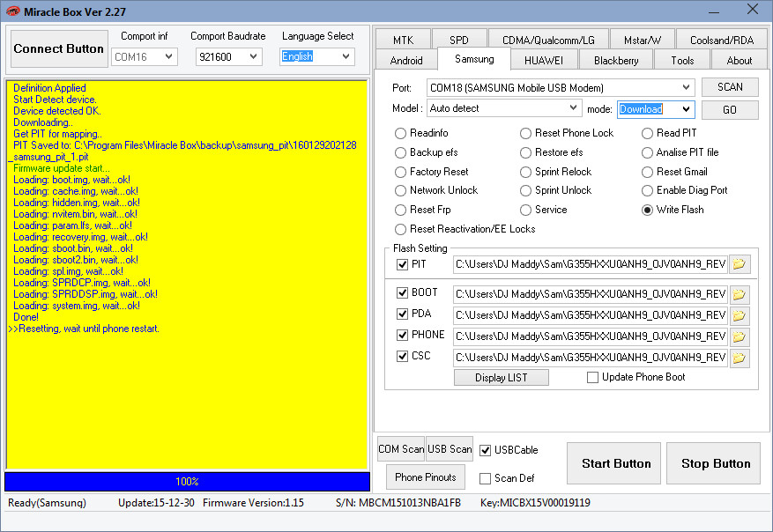
Task: Open the MTK tab
Action: (403, 40)
